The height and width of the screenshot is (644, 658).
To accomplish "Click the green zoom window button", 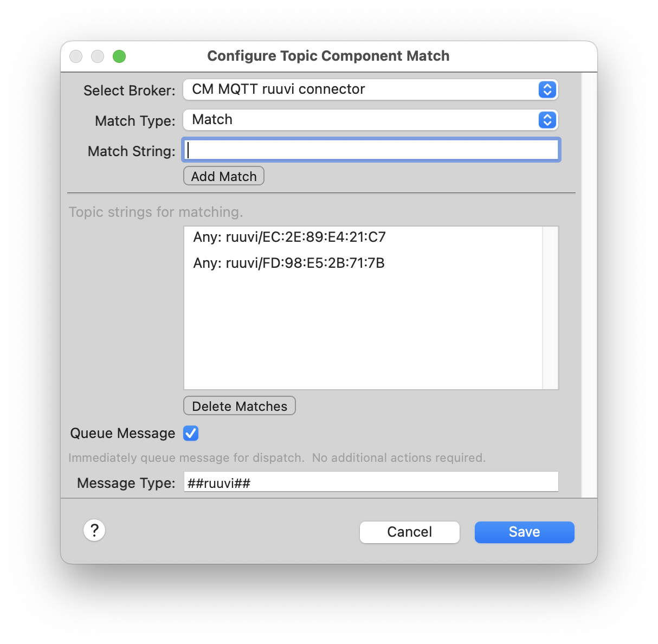I will tap(119, 56).
